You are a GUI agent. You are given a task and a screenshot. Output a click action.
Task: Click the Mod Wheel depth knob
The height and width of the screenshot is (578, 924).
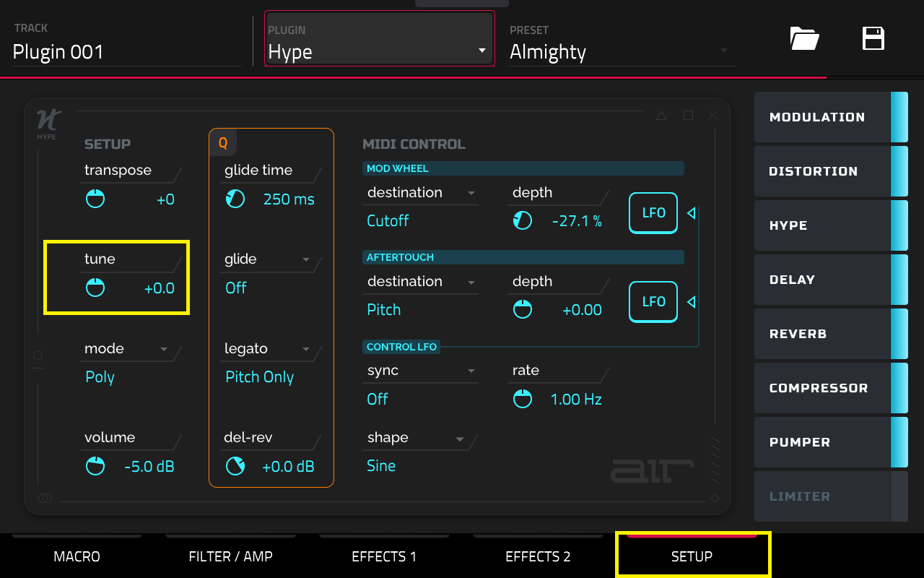click(x=523, y=221)
